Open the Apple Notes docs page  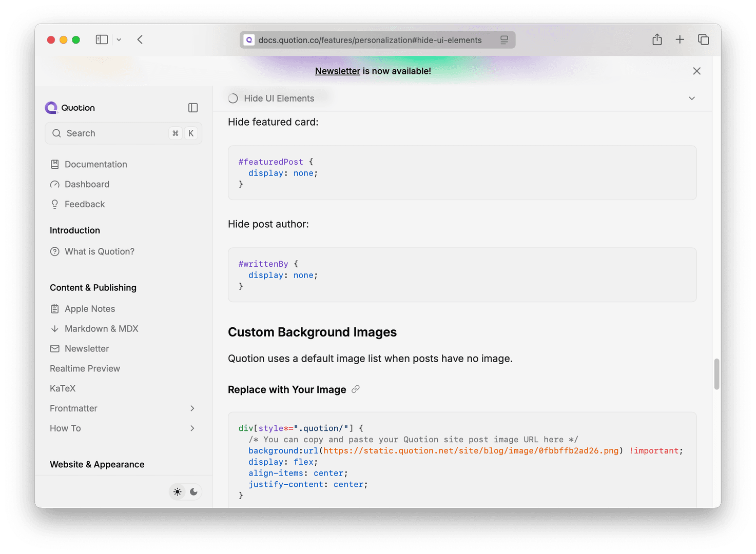coord(89,309)
